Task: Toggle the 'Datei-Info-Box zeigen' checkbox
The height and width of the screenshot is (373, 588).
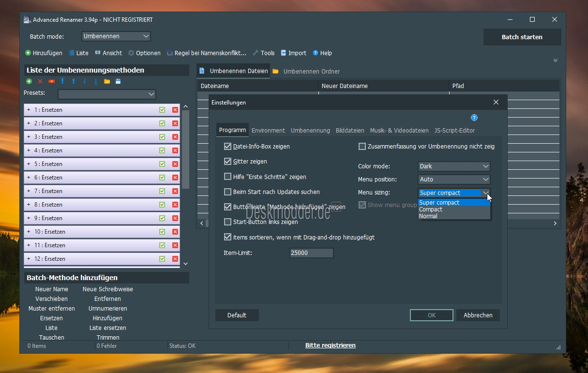Action: 227,146
